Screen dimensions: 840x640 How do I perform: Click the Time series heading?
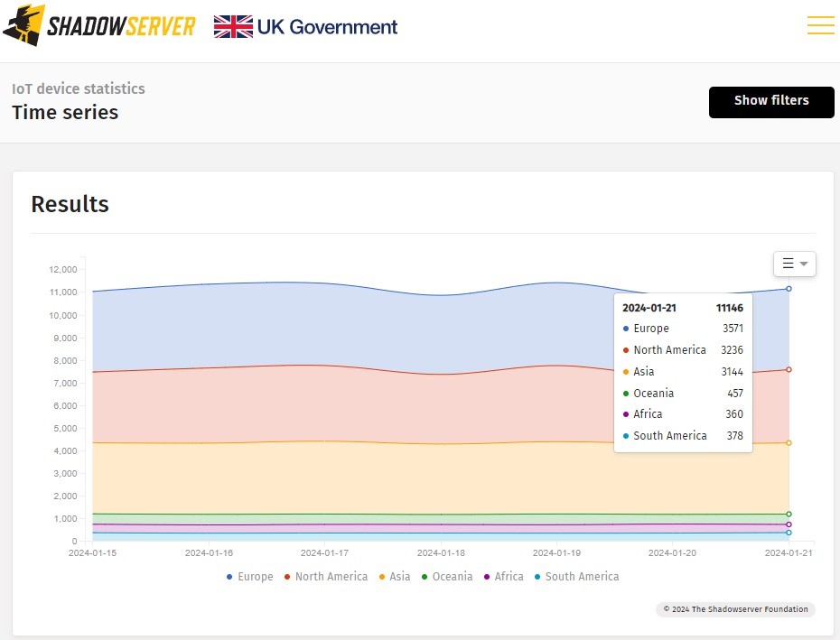click(x=65, y=113)
